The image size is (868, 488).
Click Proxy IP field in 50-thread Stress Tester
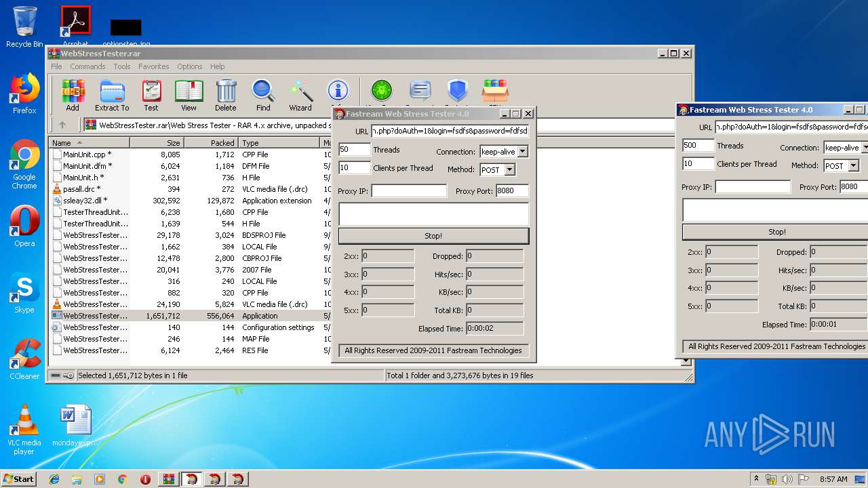coord(409,191)
